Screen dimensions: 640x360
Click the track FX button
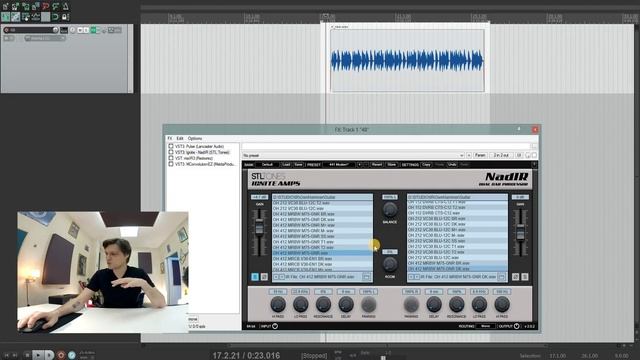tap(93, 30)
